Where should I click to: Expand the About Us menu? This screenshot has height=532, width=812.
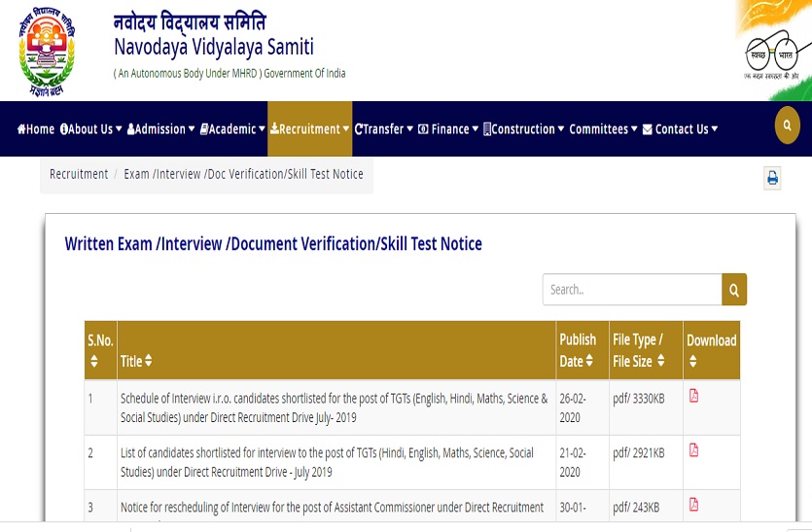(91, 129)
